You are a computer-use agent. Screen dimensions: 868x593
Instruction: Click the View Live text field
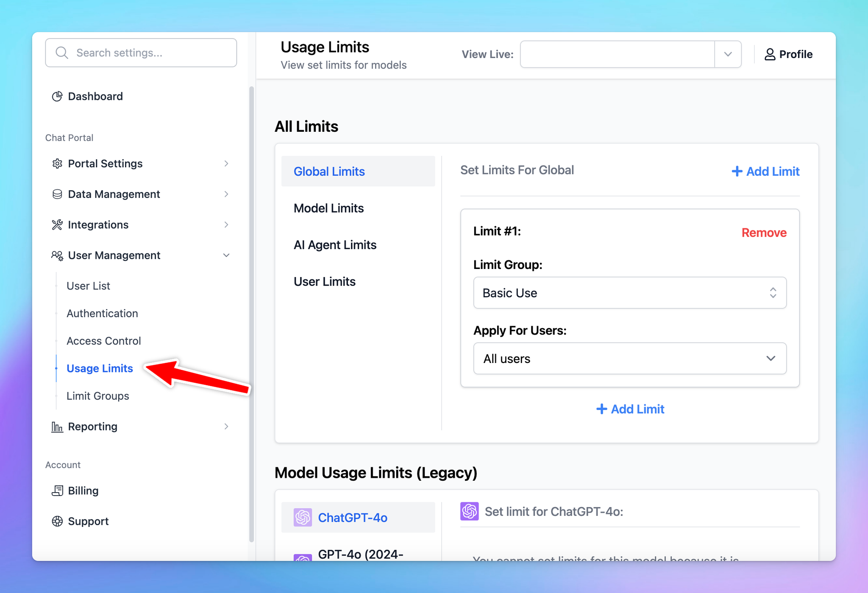618,54
